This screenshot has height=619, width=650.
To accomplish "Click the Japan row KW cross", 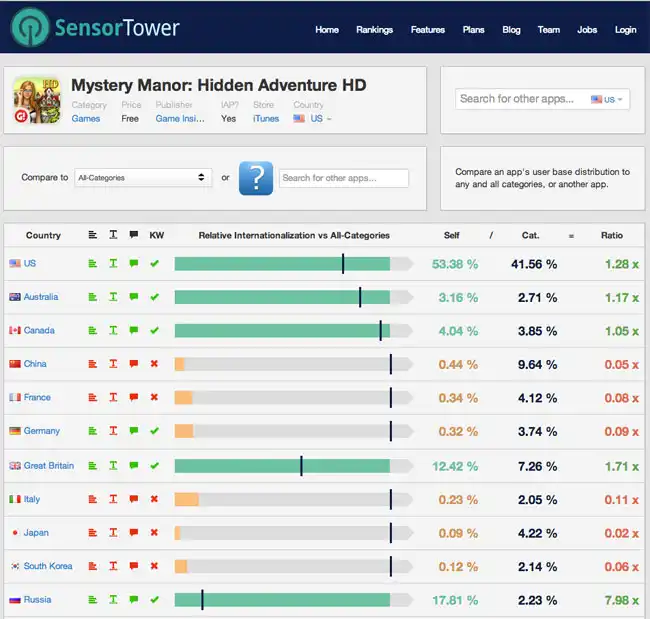I will [154, 532].
